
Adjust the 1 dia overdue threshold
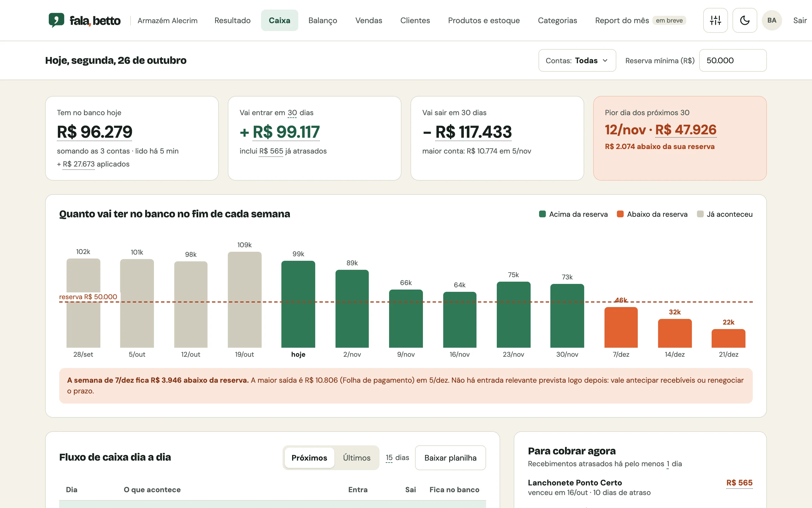click(668, 464)
